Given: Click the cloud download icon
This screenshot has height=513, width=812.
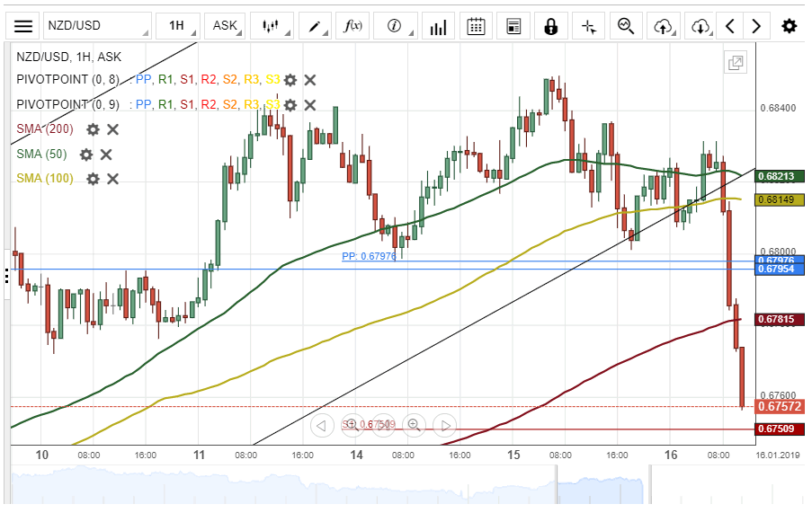Looking at the screenshot, I should [700, 26].
